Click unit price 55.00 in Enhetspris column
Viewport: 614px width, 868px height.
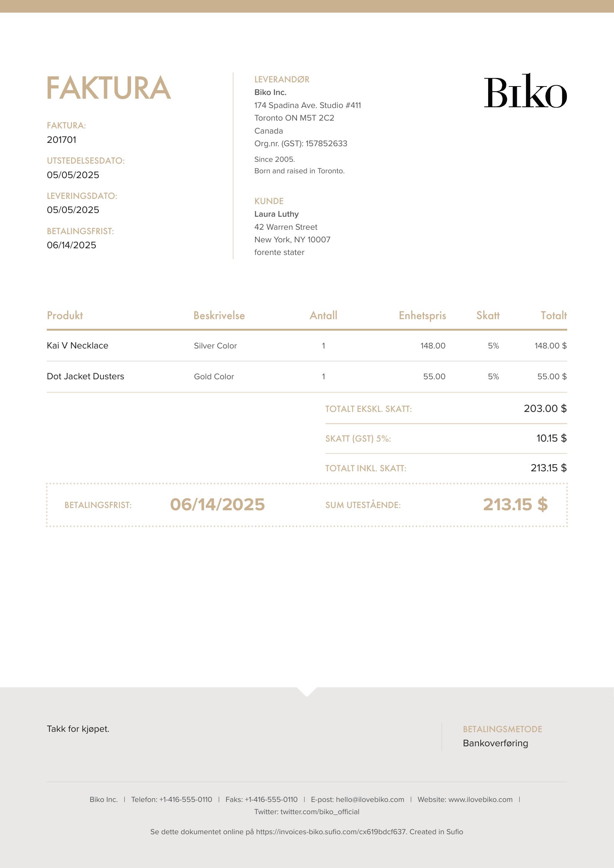434,377
